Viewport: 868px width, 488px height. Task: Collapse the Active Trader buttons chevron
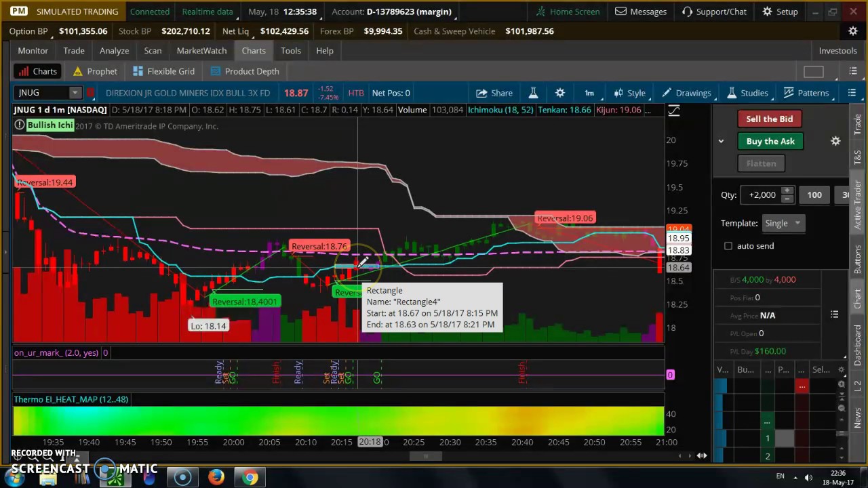pos(721,141)
